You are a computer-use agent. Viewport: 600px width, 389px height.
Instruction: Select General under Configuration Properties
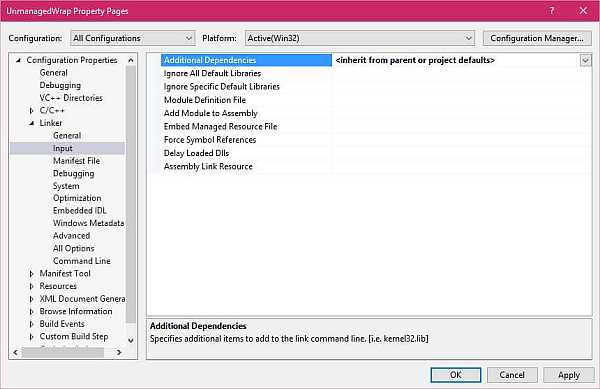pos(54,73)
